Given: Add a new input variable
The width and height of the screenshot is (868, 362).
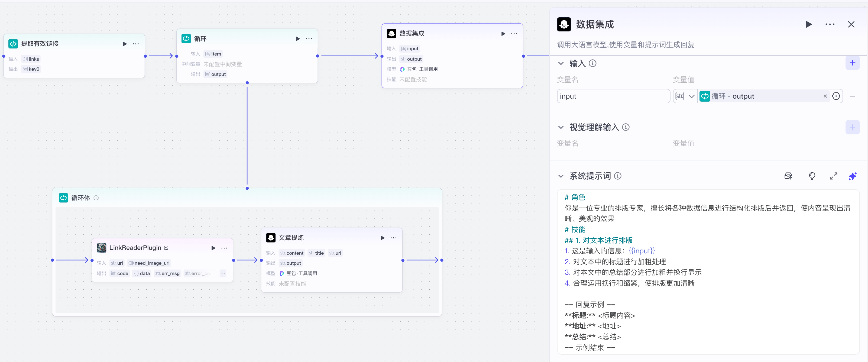Looking at the screenshot, I should tap(852, 63).
